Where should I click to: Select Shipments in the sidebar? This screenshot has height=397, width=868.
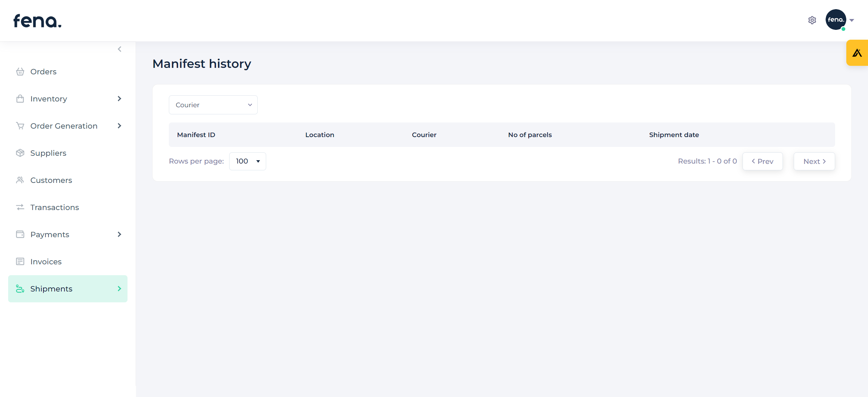pyautogui.click(x=51, y=289)
